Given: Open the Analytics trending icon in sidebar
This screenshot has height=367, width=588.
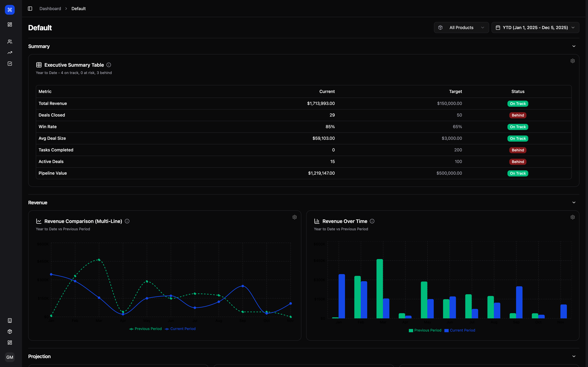Looking at the screenshot, I should tap(10, 52).
